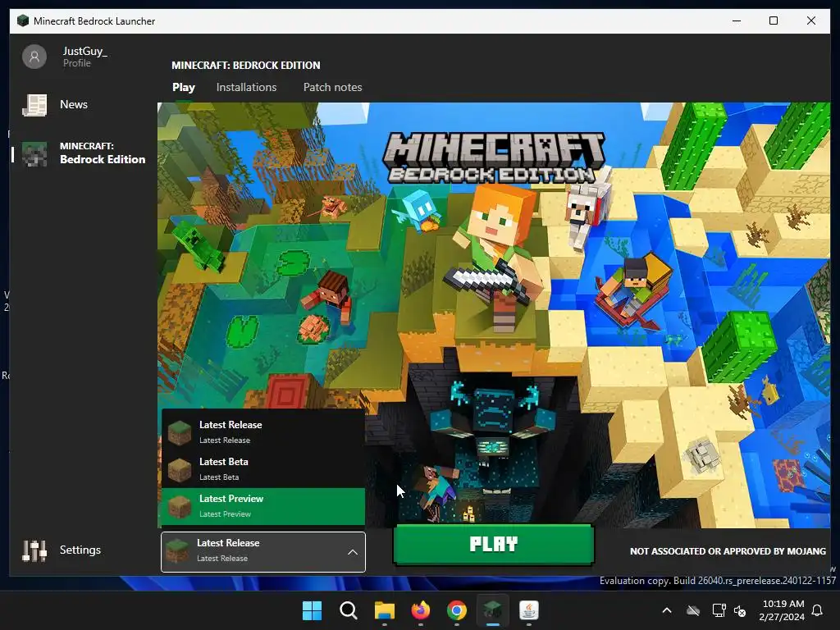
Task: Click MINECRAFT: BEDROCK EDITION heading text
Action: (x=246, y=66)
